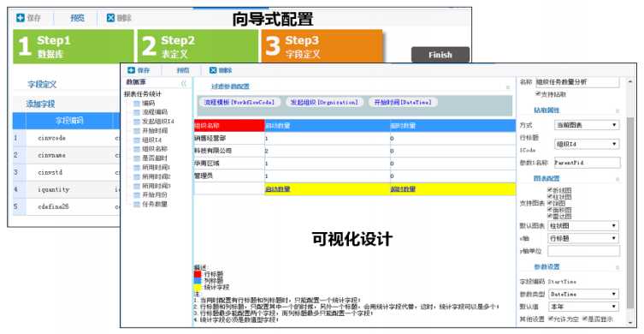This screenshot has width=644, height=334.
Task: Go to the Step3 字段定义 wizard step
Action: 322,46
